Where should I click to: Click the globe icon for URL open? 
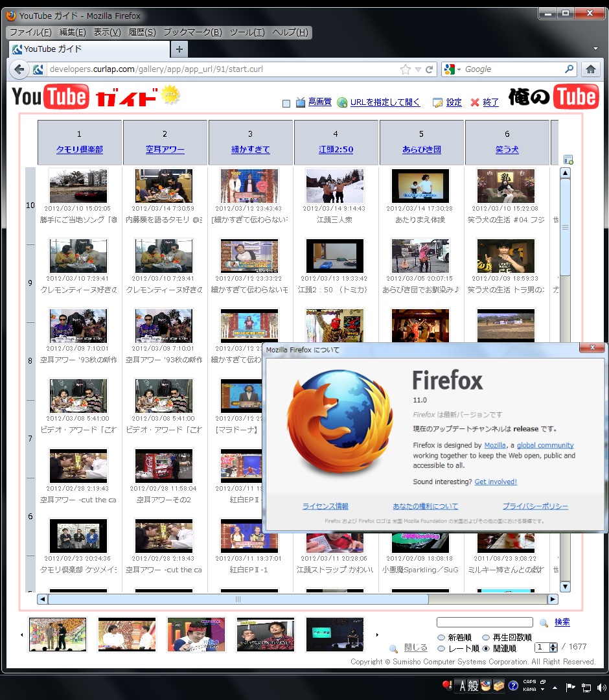342,102
